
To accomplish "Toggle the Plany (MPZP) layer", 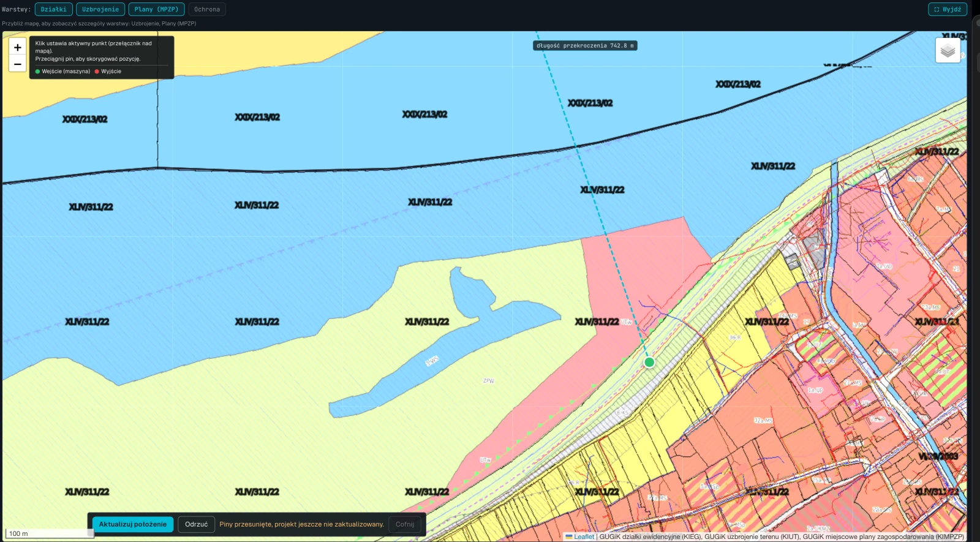I will point(156,9).
